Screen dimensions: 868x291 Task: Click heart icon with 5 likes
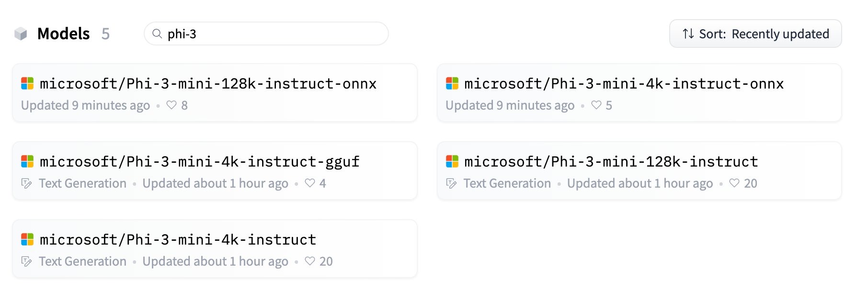click(596, 105)
